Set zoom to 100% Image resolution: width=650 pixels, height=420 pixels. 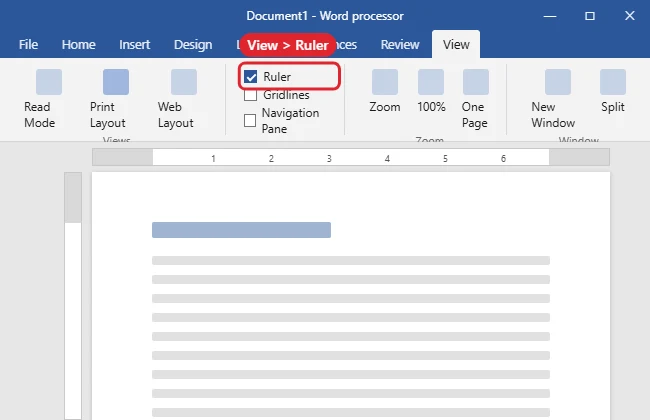point(431,91)
